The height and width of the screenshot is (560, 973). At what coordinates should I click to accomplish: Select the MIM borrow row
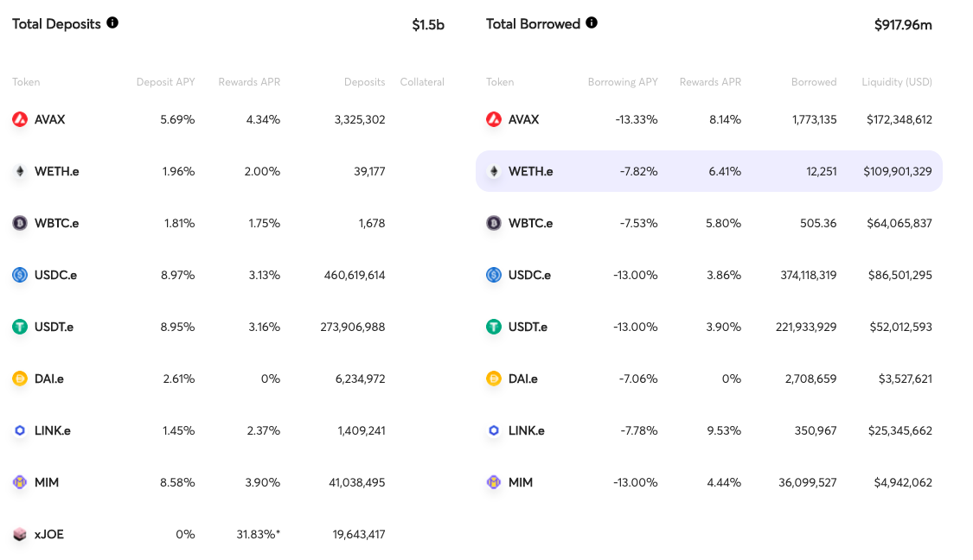pos(708,482)
